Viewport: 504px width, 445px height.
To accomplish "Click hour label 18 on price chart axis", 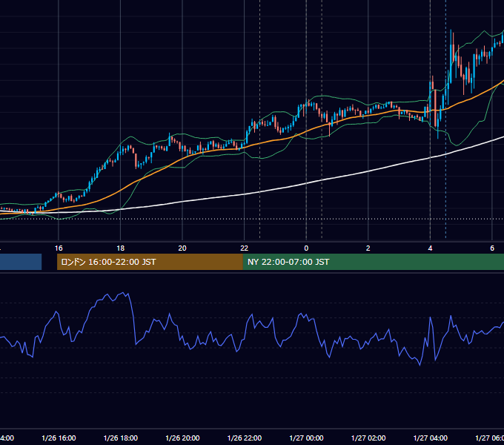I will tap(121, 248).
